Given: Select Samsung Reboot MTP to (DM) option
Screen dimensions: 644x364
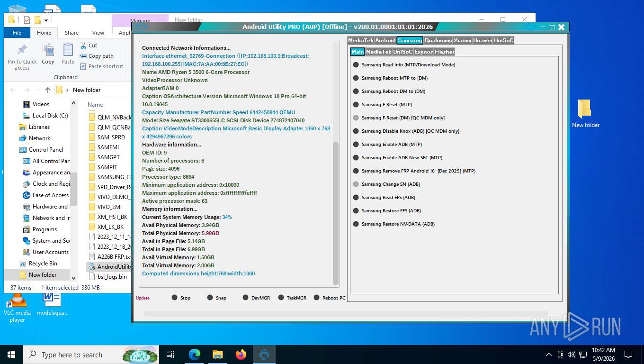Looking at the screenshot, I should click(x=356, y=78).
